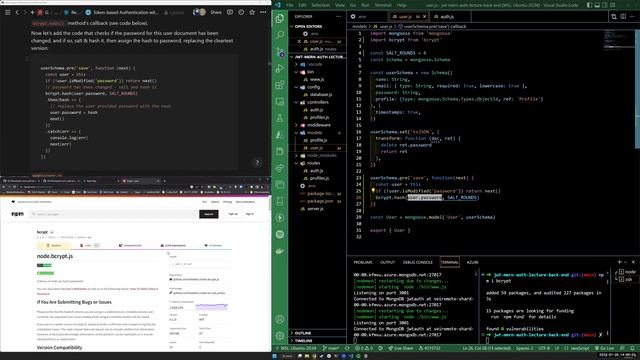The height and width of the screenshot is (360, 640).
Task: Open the Thunder Client lightning bolt icon
Action: tap(280, 218)
